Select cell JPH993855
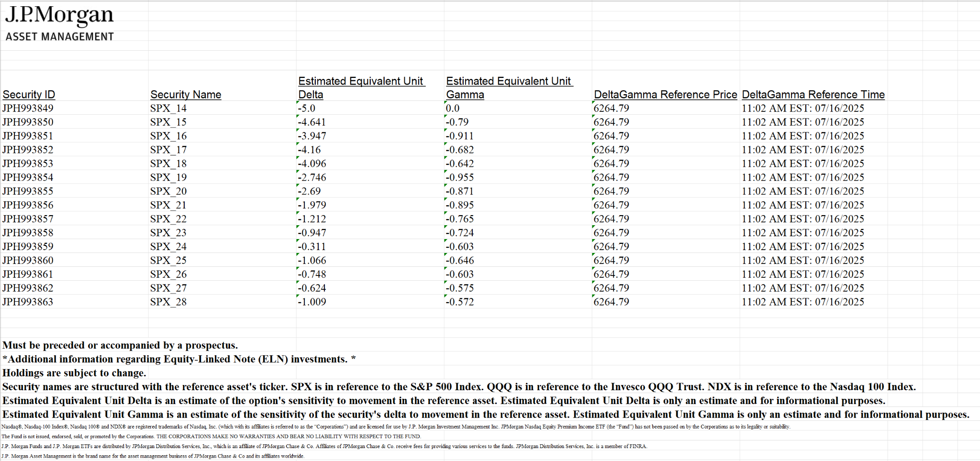Viewport: 980px width, 461px height. (x=28, y=192)
